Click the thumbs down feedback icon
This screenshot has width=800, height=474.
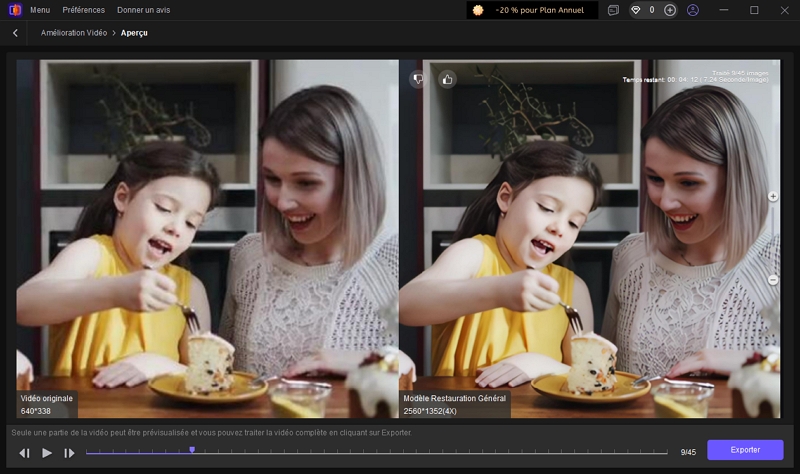pyautogui.click(x=418, y=78)
